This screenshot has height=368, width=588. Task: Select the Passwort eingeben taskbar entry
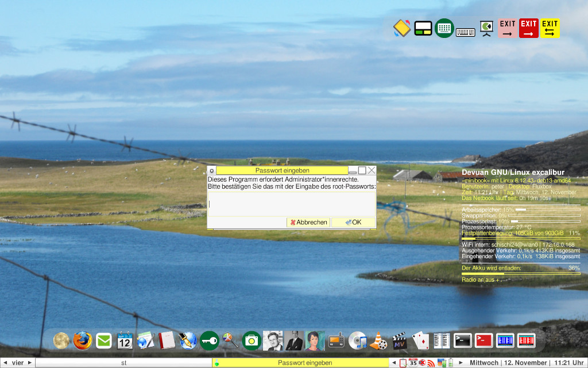(304, 363)
